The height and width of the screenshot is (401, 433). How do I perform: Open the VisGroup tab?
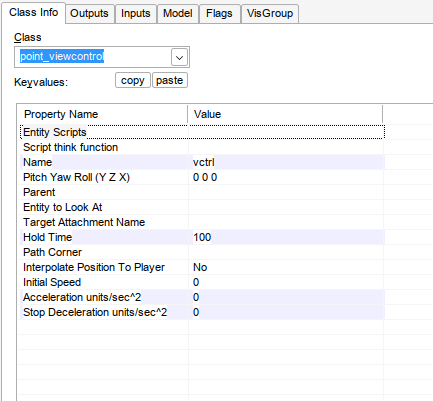click(270, 14)
